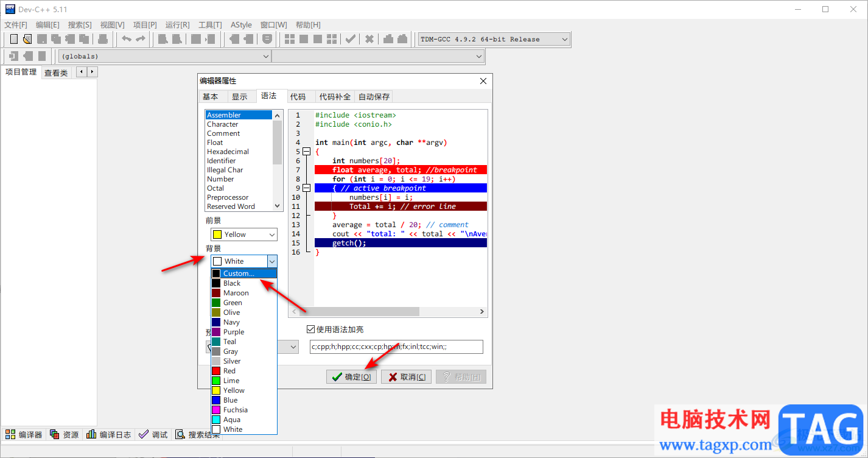Image resolution: width=868 pixels, height=458 pixels.
Task: Pick the Teal color option
Action: (244, 342)
